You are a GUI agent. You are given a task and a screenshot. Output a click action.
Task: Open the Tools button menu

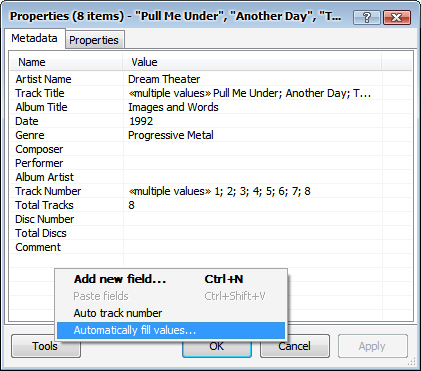coord(46,346)
